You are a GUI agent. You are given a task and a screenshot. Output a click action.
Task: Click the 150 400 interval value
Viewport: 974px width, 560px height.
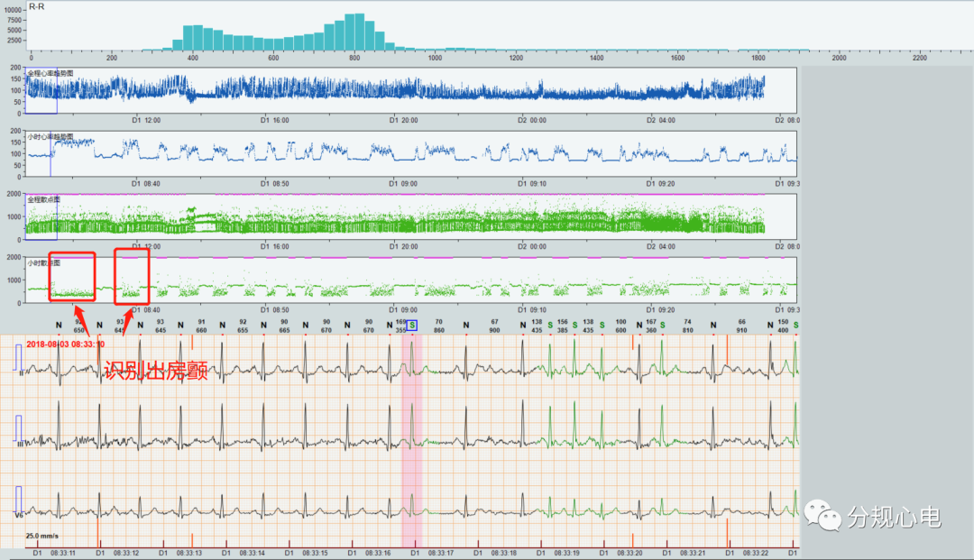click(784, 326)
